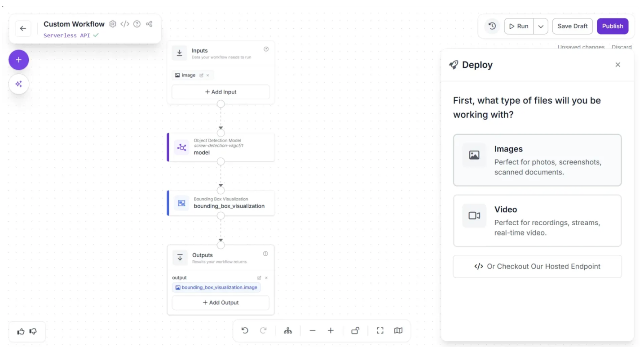
Task: Close the Deploy panel
Action: tap(618, 65)
